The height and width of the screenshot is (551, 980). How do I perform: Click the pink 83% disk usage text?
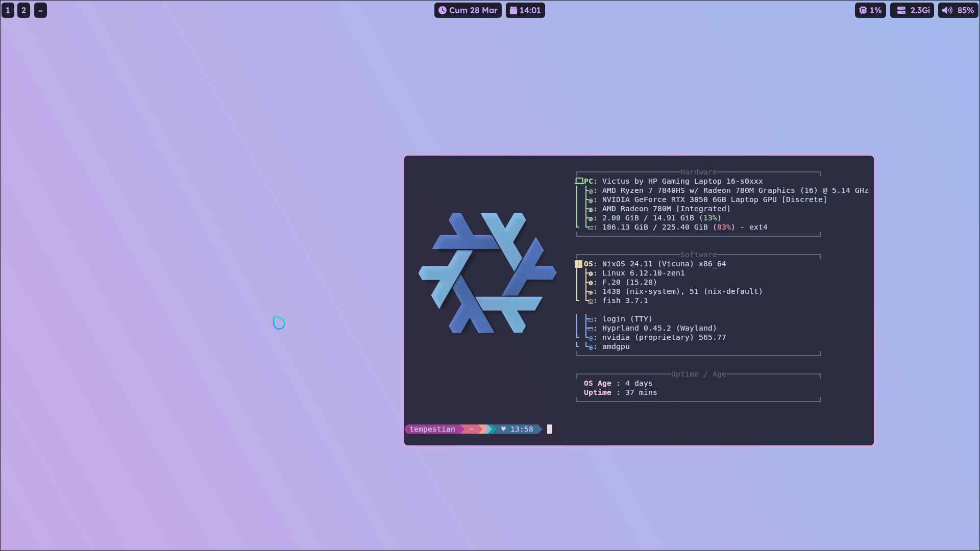coord(723,227)
